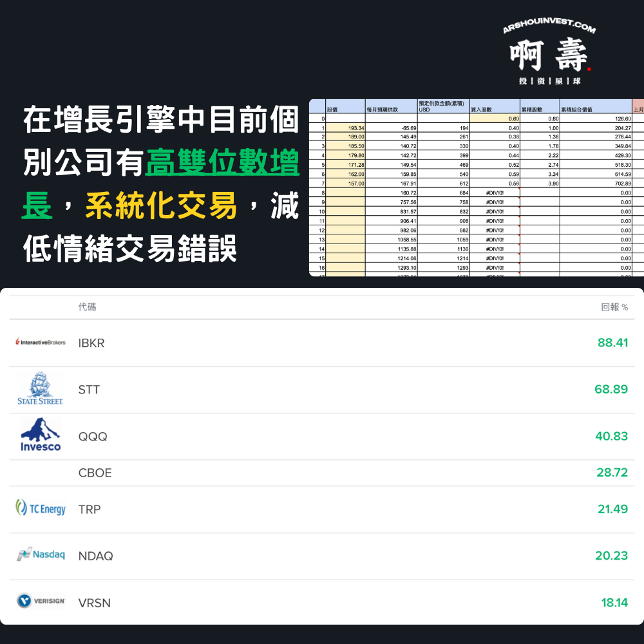
Task: Select the IBKR ticker row
Action: [321, 343]
